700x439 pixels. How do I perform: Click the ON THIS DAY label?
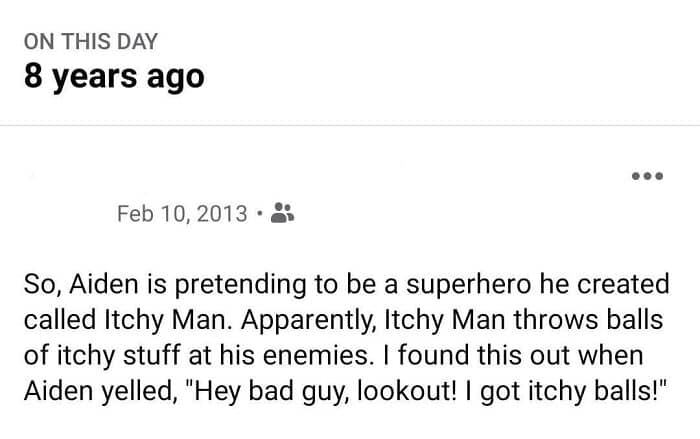click(x=92, y=42)
